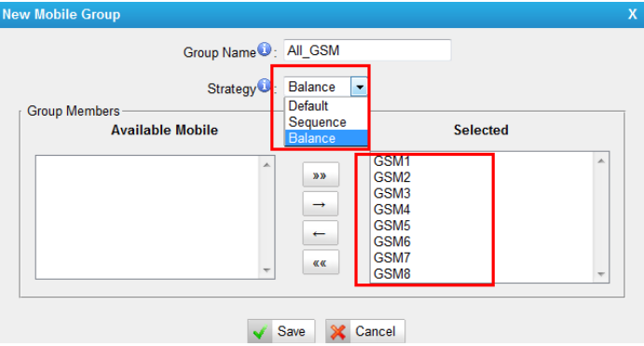This screenshot has width=644, height=346.
Task: Select GSM8 in Selected list
Action: (x=391, y=273)
